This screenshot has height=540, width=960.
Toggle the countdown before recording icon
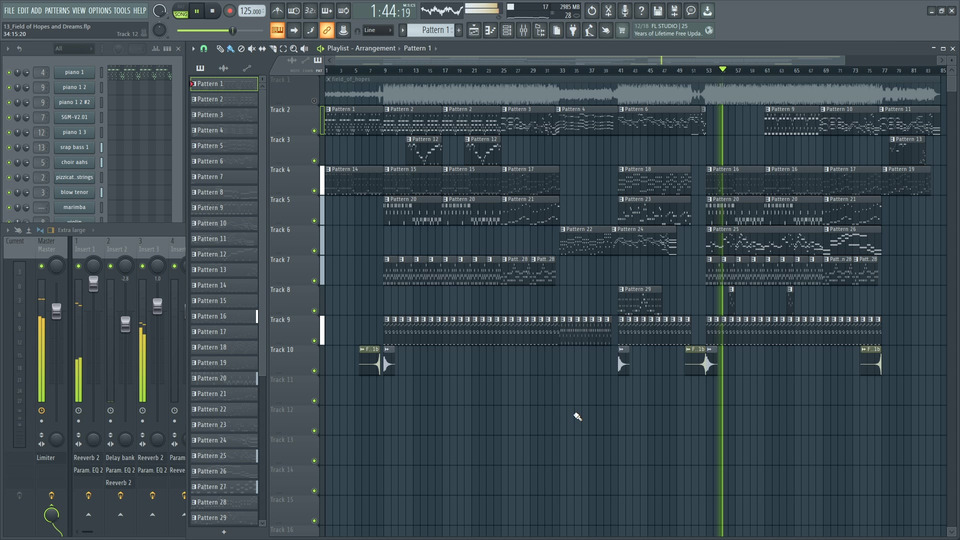[310, 11]
